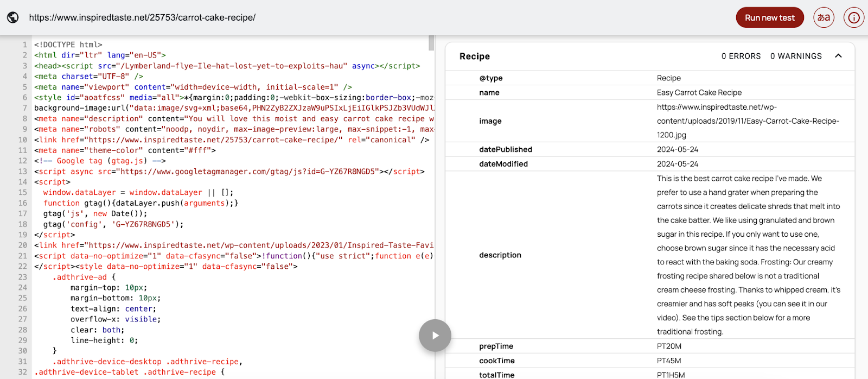This screenshot has height=379, width=868.
Task: Open the language selector icon
Action: 824,17
